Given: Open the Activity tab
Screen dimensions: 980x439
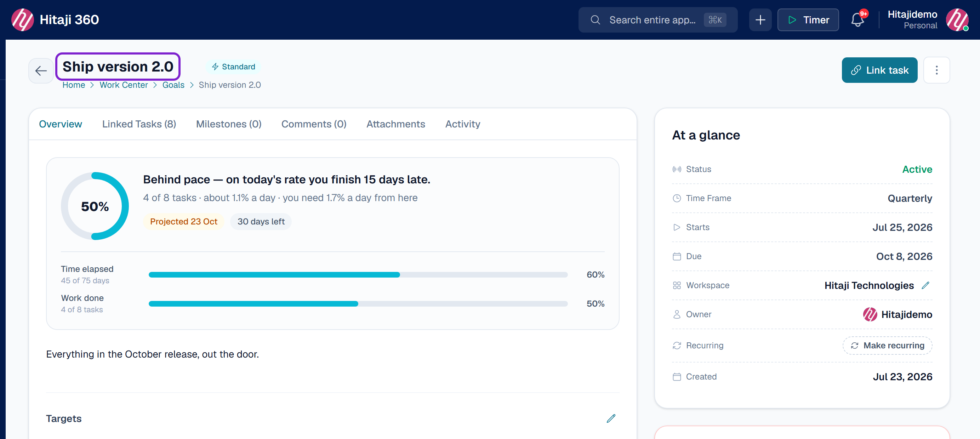Looking at the screenshot, I should pyautogui.click(x=463, y=124).
